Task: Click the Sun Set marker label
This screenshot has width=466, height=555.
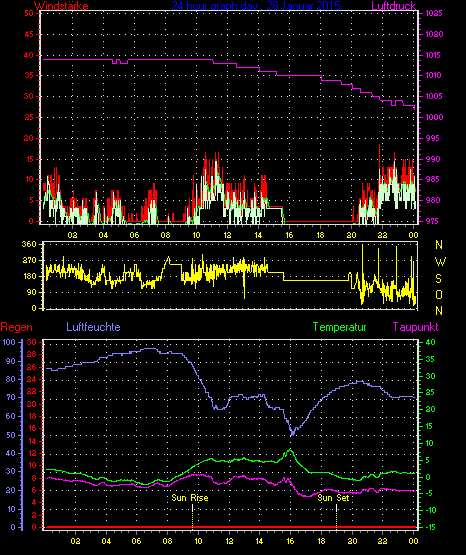Action: pyautogui.click(x=333, y=498)
